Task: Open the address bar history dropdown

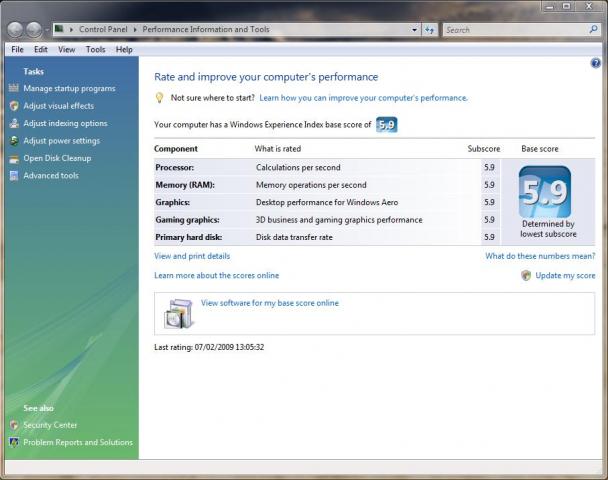Action: click(415, 30)
